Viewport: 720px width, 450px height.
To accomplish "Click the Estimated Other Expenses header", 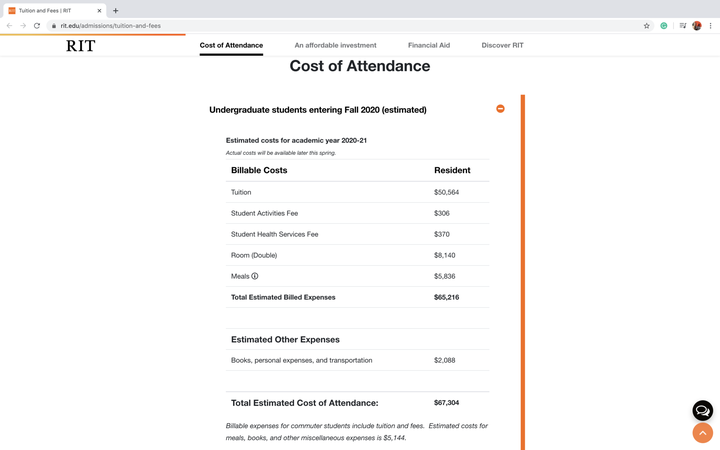I will click(x=285, y=340).
